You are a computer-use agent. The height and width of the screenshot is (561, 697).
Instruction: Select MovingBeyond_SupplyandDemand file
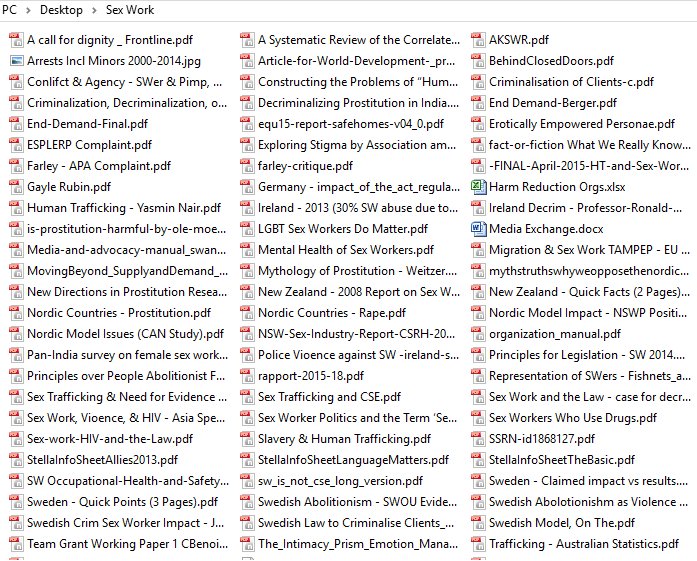128,271
